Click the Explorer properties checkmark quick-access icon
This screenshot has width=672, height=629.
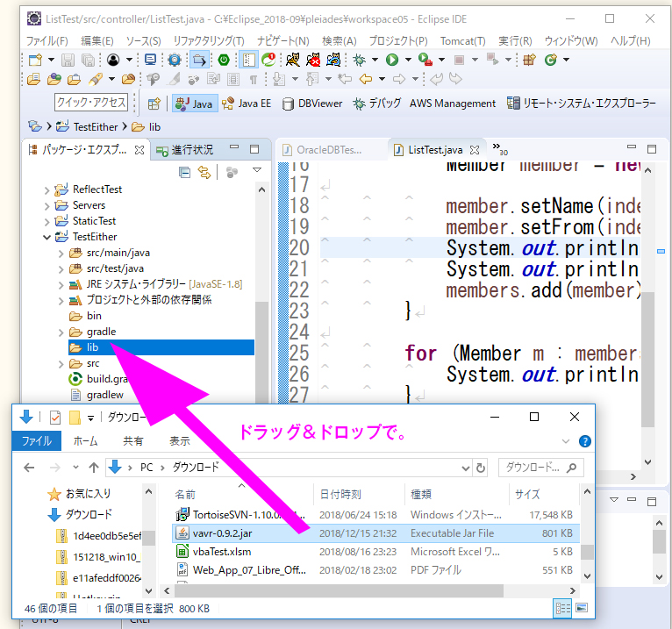click(x=55, y=417)
